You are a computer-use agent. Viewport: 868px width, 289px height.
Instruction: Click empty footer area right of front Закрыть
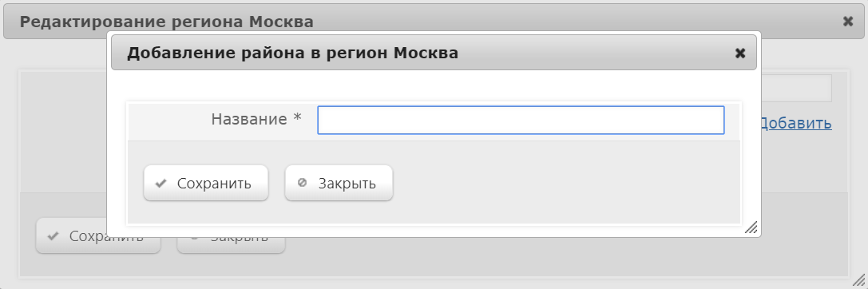click(565, 183)
